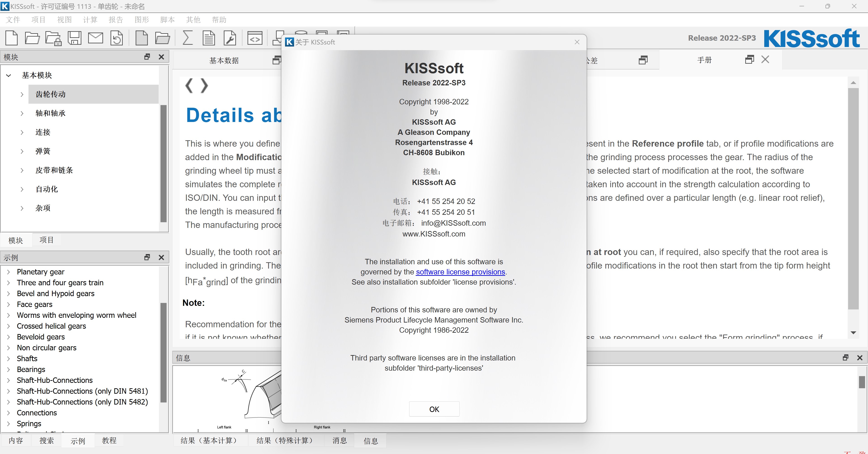Click the modules tree vertical scrollbar
This screenshot has width=868, height=454.
(163, 164)
